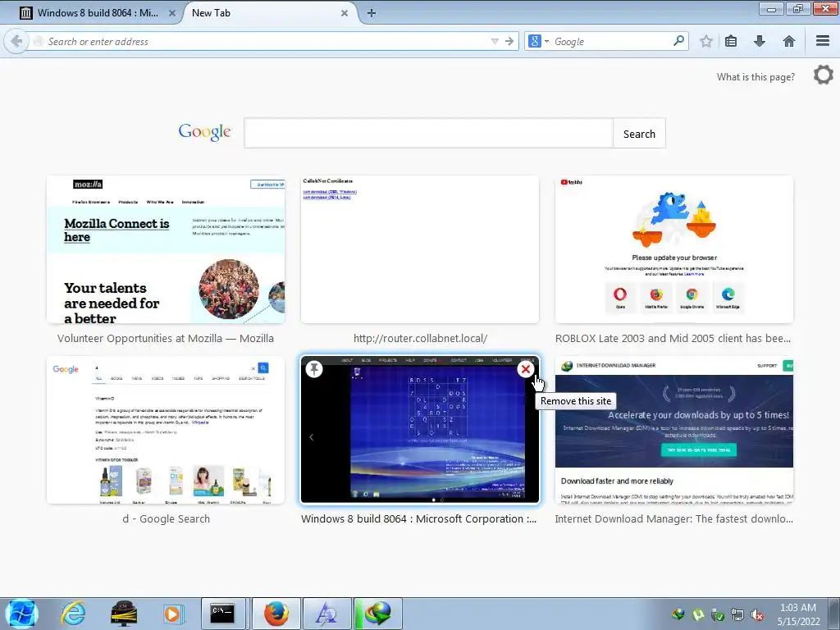Click the hacker figure taskbar icon
The height and width of the screenshot is (630, 840).
click(x=124, y=614)
